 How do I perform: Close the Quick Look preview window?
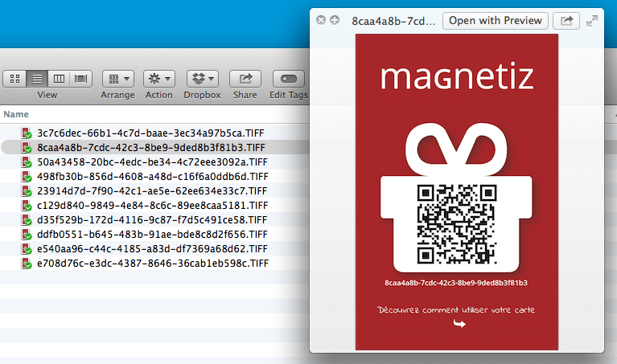tap(321, 20)
